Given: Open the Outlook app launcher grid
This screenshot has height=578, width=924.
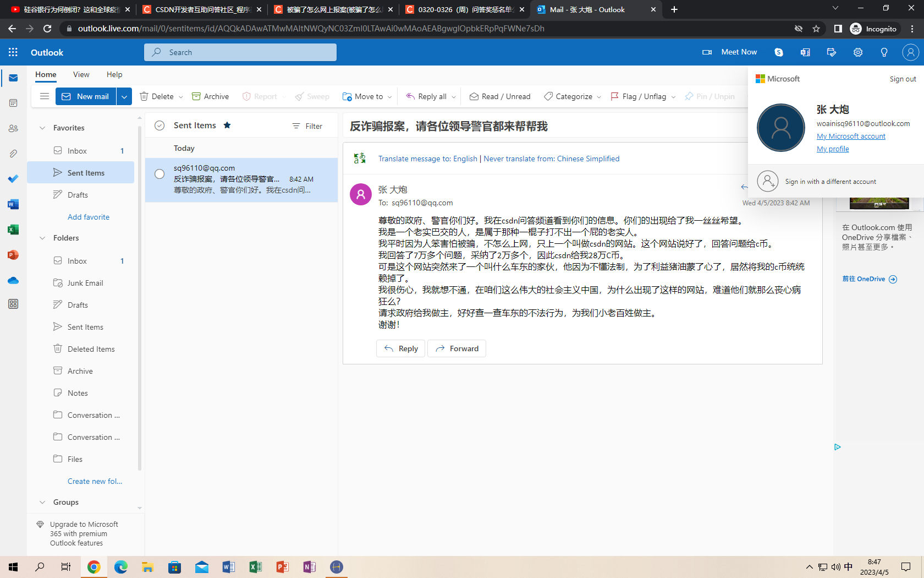Looking at the screenshot, I should 13,52.
